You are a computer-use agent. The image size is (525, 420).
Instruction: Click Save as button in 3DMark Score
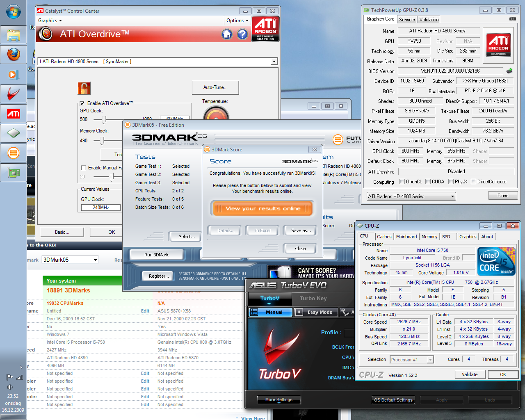[x=301, y=231]
